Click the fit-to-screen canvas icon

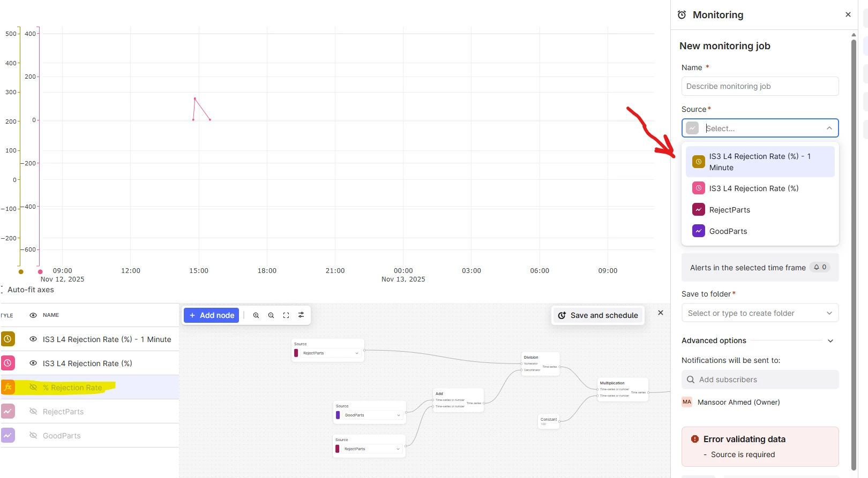pyautogui.click(x=286, y=315)
